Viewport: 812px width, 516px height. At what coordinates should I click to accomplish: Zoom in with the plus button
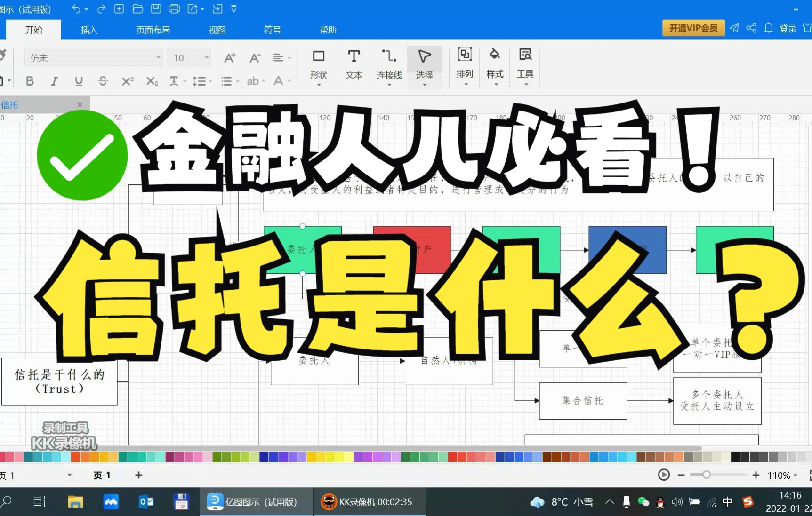(756, 475)
